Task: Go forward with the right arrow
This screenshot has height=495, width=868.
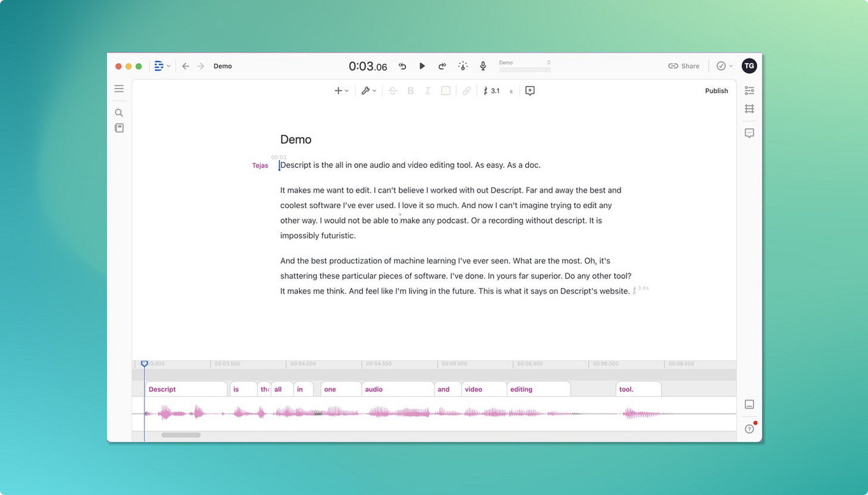Action: pos(200,66)
